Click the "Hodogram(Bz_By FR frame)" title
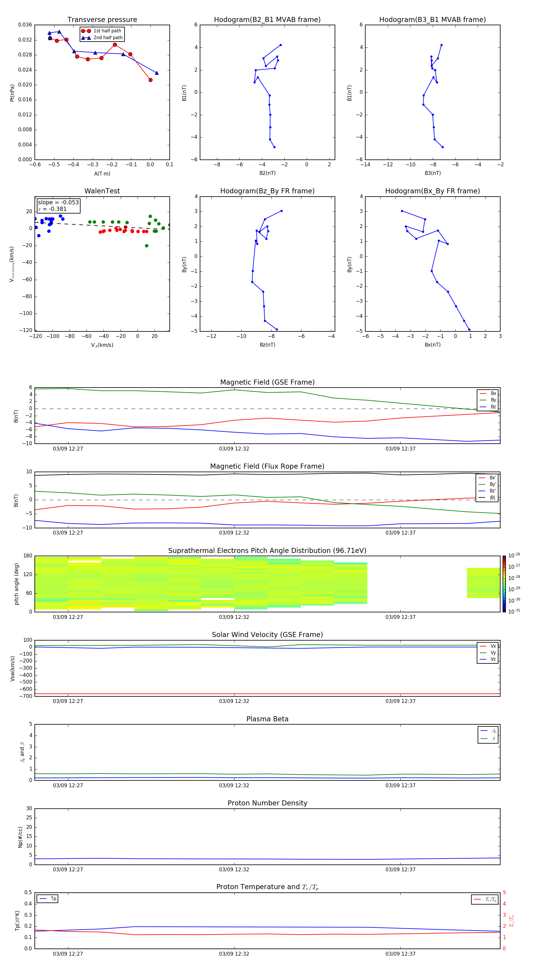The image size is (535, 980). [x=267, y=191]
